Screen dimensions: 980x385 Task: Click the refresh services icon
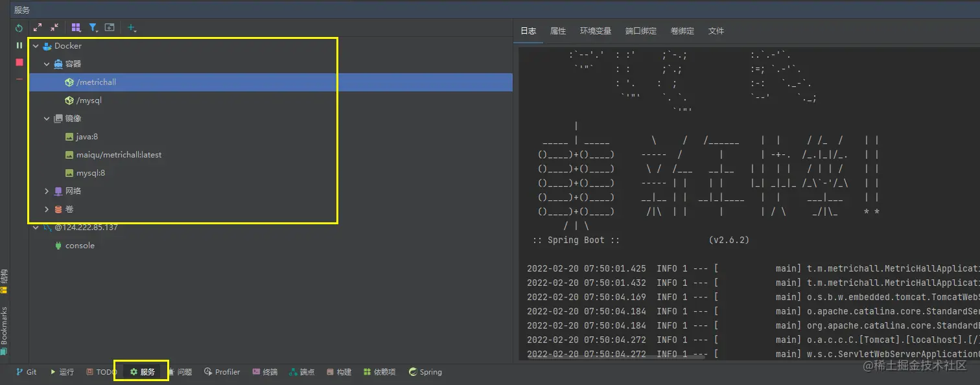[19, 28]
